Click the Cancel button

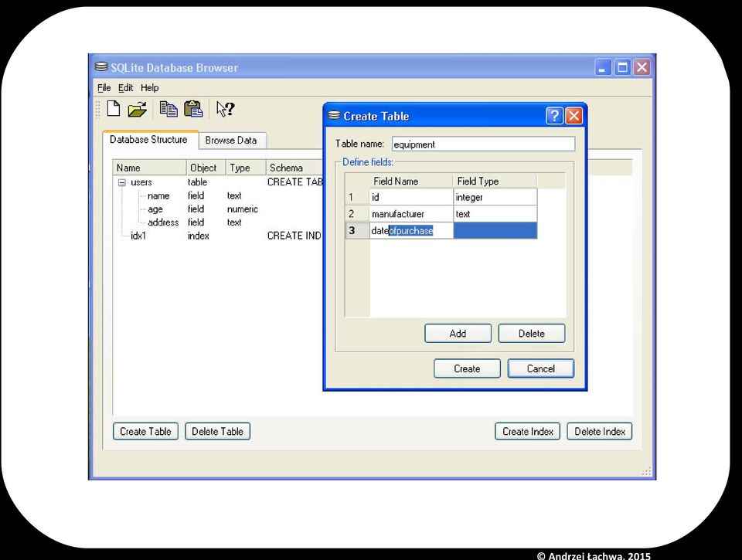pos(541,368)
